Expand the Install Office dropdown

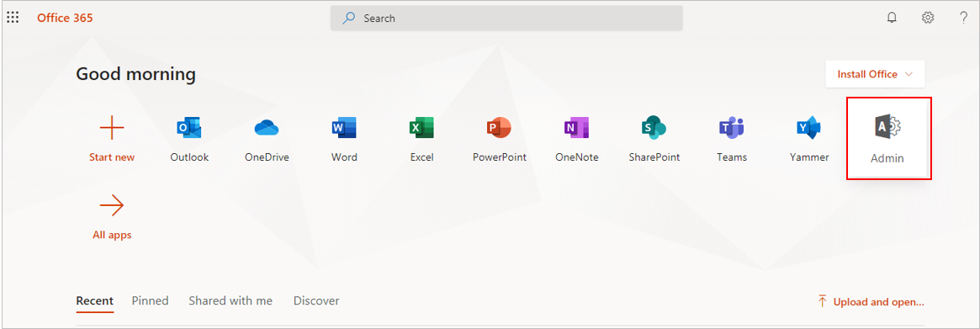[875, 74]
